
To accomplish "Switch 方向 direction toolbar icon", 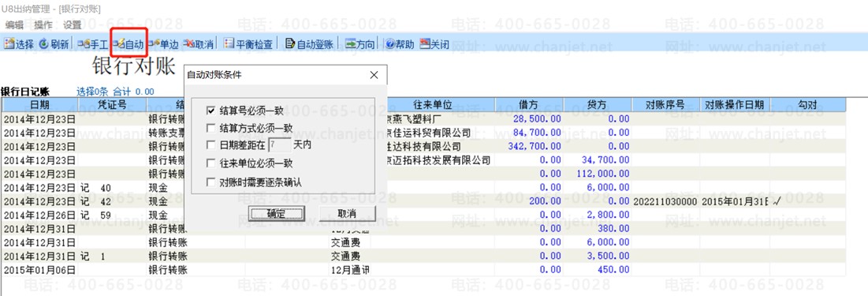I will click(x=359, y=44).
